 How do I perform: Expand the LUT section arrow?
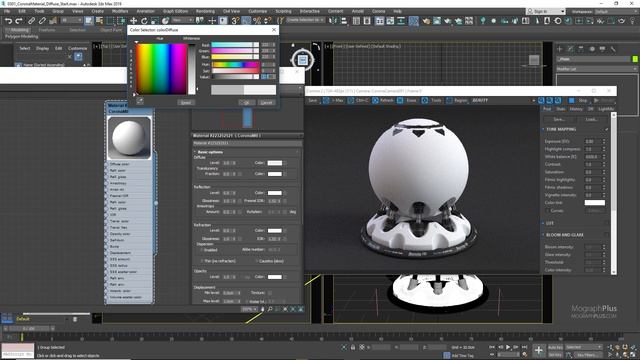click(x=544, y=223)
